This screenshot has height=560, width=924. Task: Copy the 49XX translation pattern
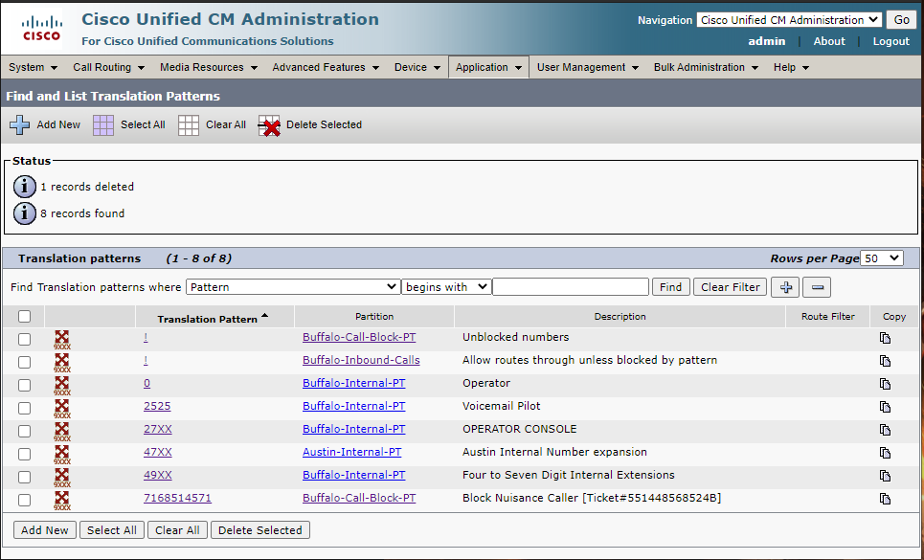pos(885,476)
